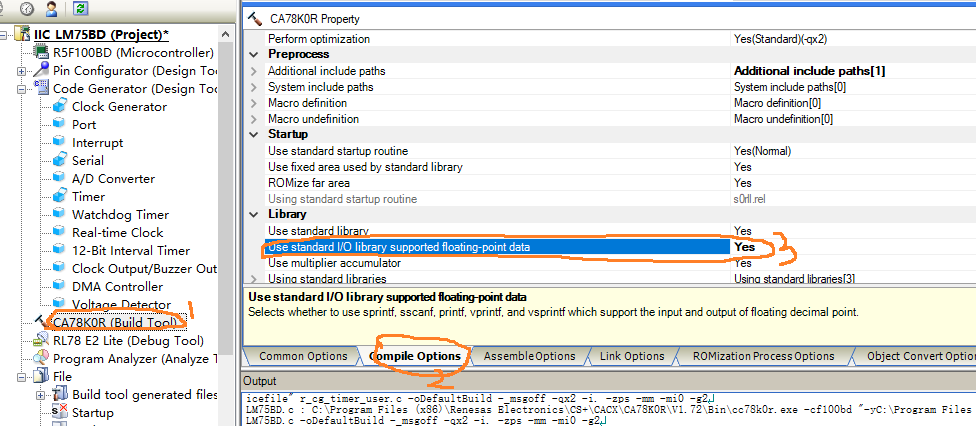The image size is (976, 426).
Task: Click the Code Generator design tool icon
Action: [42, 88]
